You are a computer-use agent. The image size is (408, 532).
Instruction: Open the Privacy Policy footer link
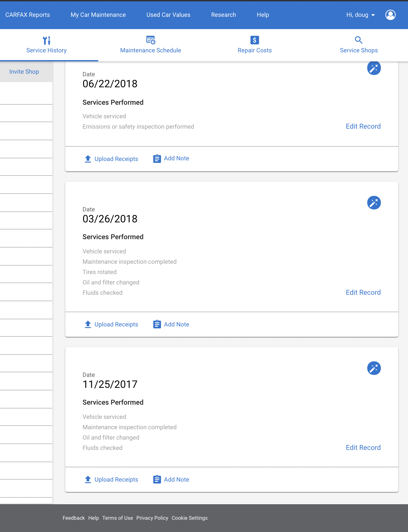point(152,518)
